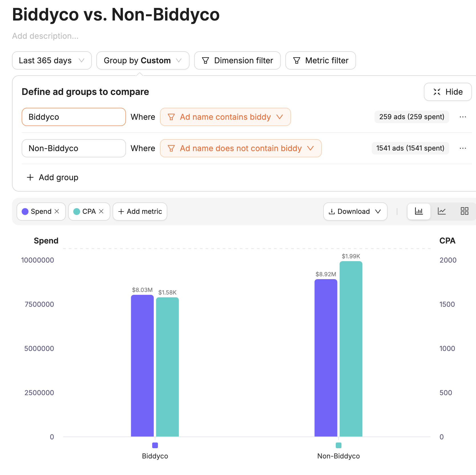Open the Group by Custom dropdown
Image resolution: width=476 pixels, height=475 pixels.
pos(143,60)
